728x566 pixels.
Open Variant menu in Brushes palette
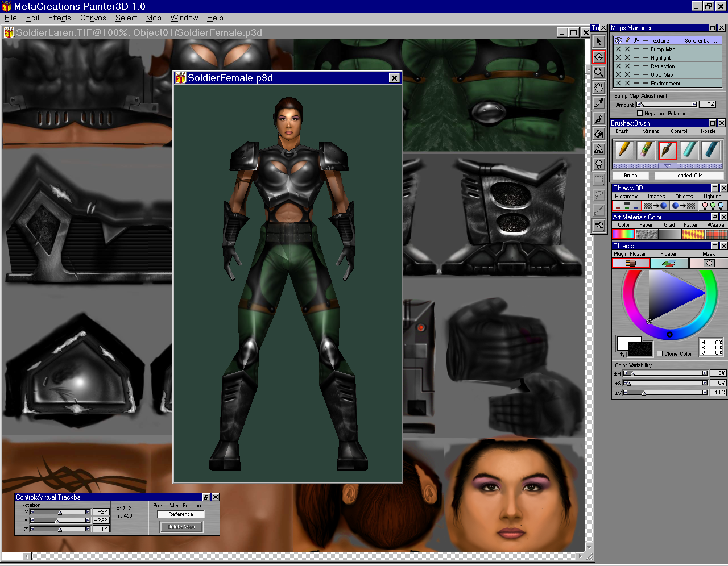coord(651,131)
